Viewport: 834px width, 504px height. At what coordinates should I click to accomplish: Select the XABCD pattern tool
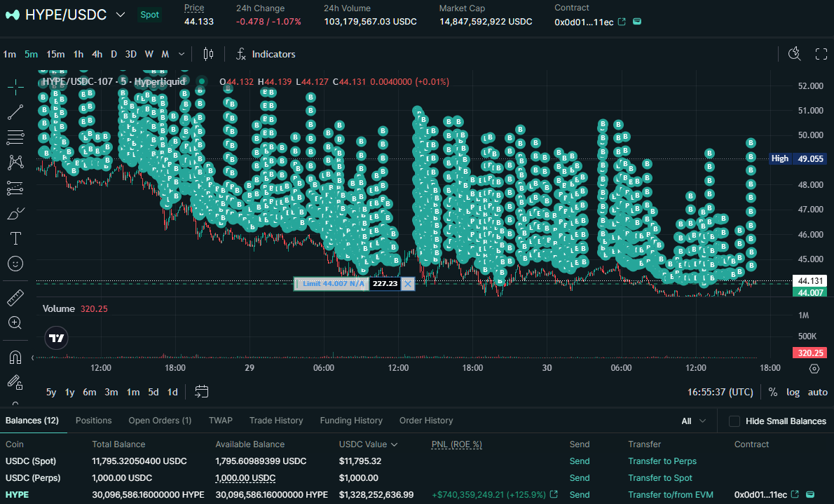pos(15,163)
